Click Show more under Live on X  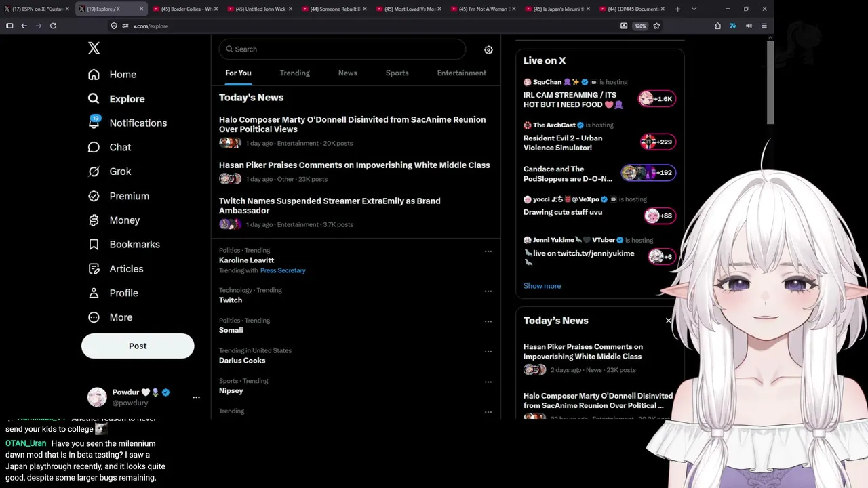[x=542, y=286]
